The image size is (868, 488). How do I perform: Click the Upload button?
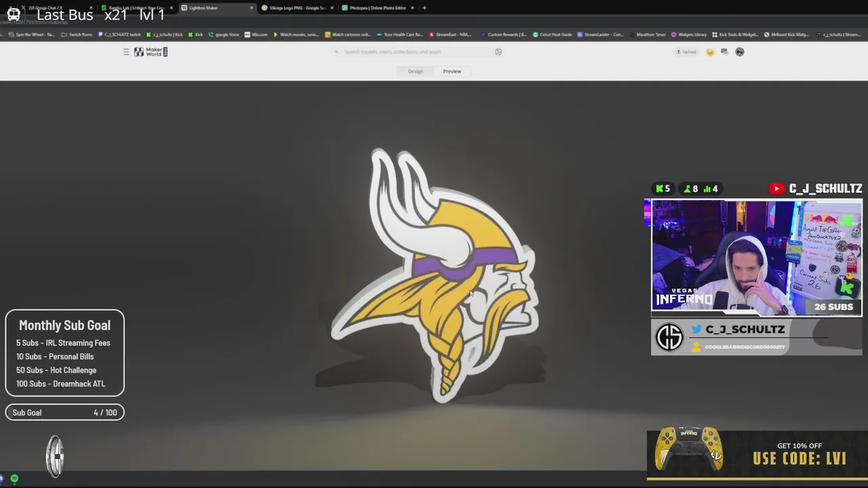[686, 52]
